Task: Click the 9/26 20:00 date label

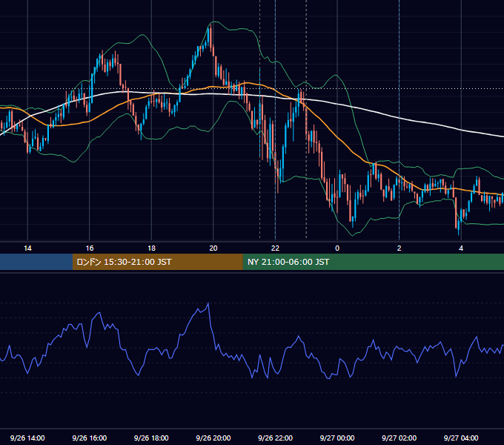Action: coord(213,438)
